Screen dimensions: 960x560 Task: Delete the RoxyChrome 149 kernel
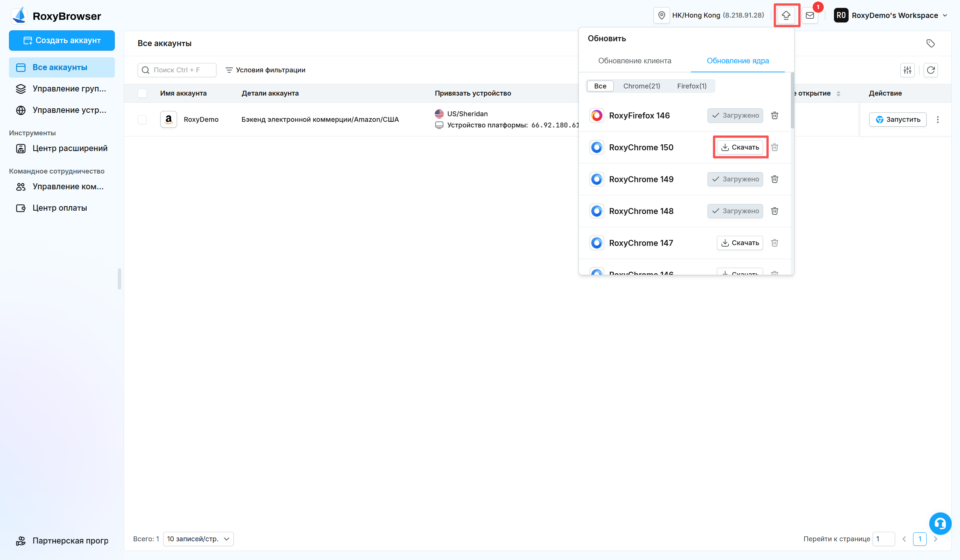point(774,179)
